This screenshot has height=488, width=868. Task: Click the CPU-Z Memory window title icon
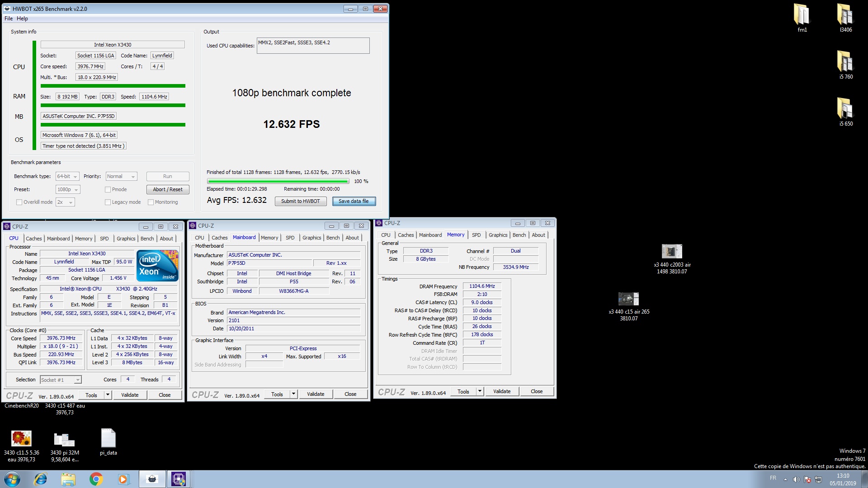point(379,223)
